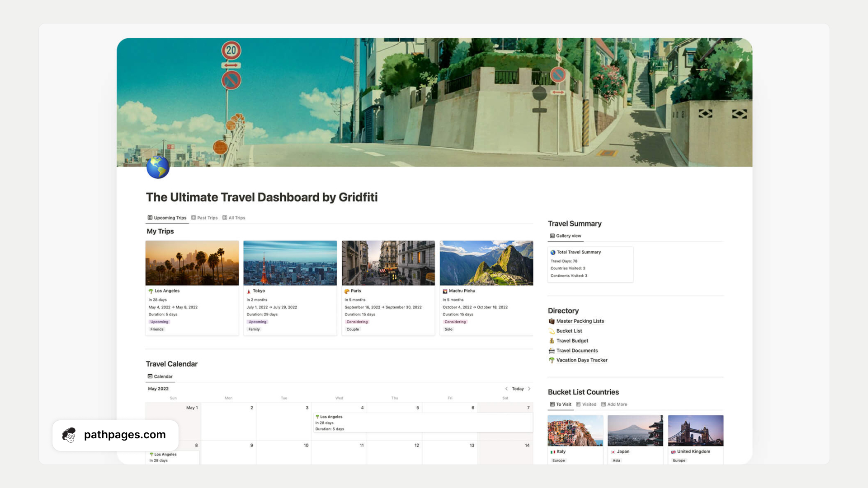This screenshot has height=488, width=868.
Task: Open the Machu Pichu trip cover image
Action: pos(486,263)
